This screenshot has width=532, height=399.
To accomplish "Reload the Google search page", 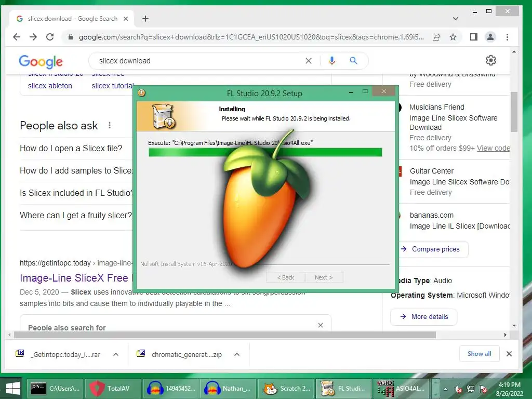I will tap(50, 37).
